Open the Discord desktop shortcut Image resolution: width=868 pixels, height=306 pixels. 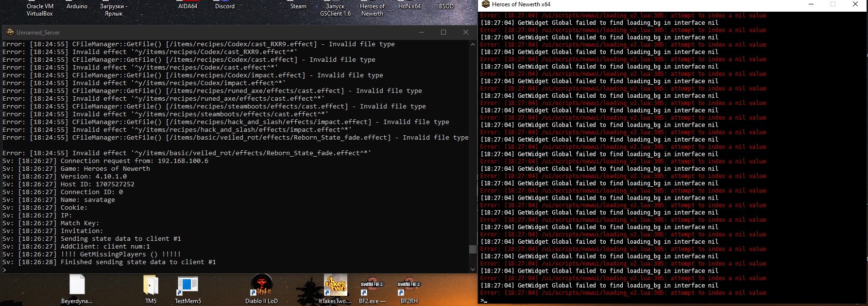[225, 6]
